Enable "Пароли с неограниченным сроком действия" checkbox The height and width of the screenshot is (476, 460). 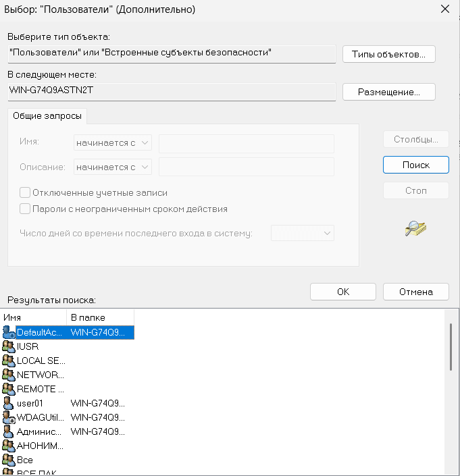point(26,209)
